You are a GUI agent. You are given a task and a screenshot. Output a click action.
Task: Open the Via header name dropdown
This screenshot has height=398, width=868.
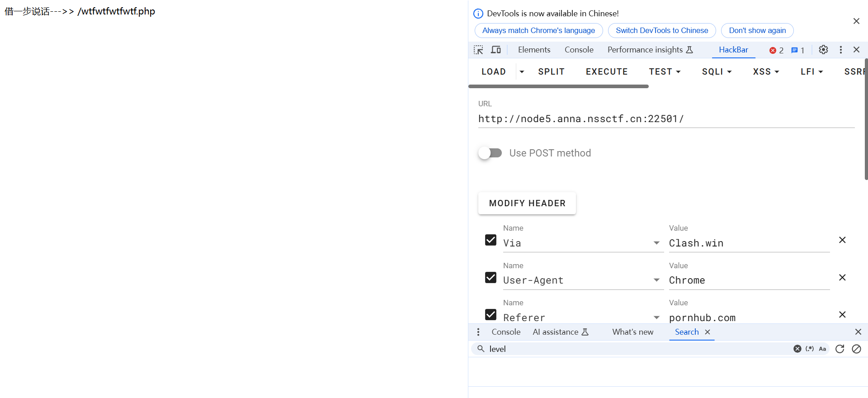pyautogui.click(x=656, y=243)
